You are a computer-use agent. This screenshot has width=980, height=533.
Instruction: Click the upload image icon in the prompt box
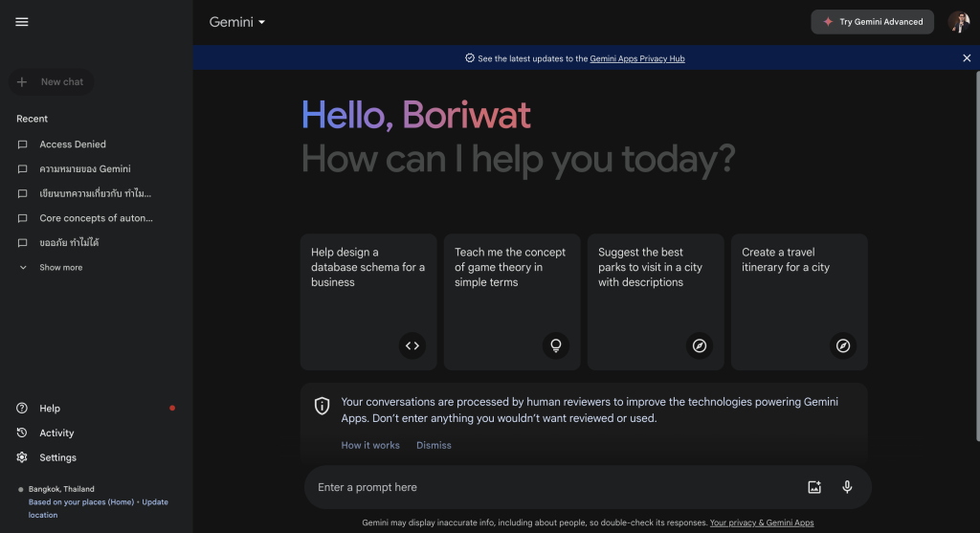pyautogui.click(x=814, y=487)
